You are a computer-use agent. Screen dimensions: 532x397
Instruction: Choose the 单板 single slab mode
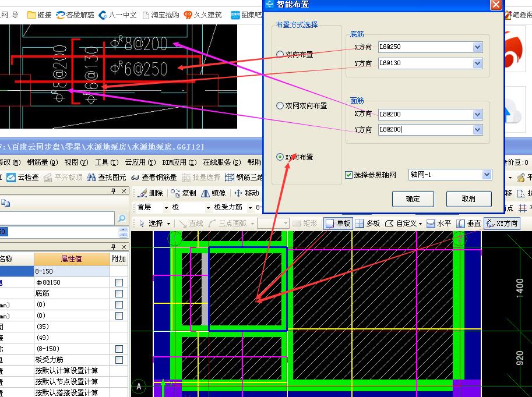click(x=338, y=224)
